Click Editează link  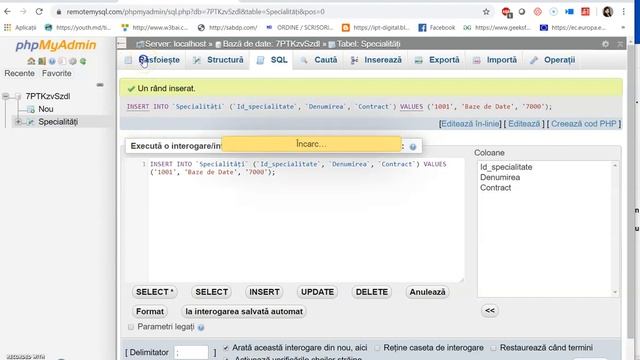(524, 124)
